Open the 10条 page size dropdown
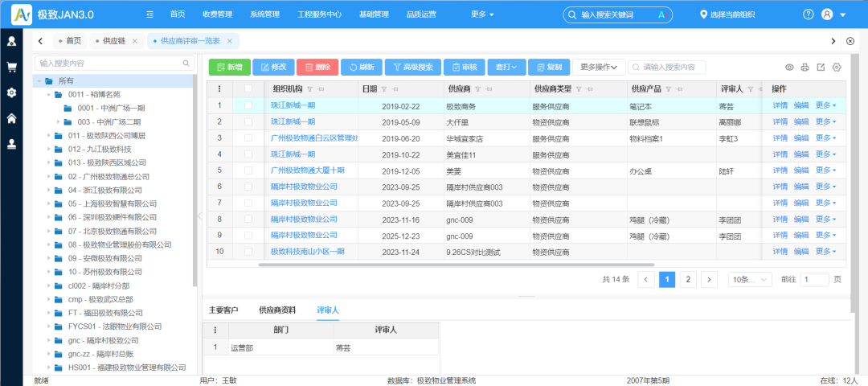The width and height of the screenshot is (868, 386). pyautogui.click(x=750, y=280)
